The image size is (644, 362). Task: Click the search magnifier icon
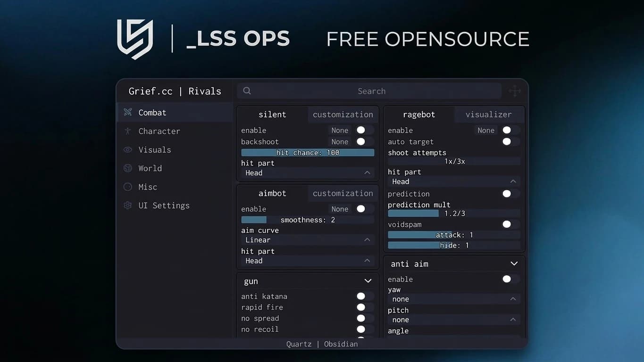click(247, 91)
